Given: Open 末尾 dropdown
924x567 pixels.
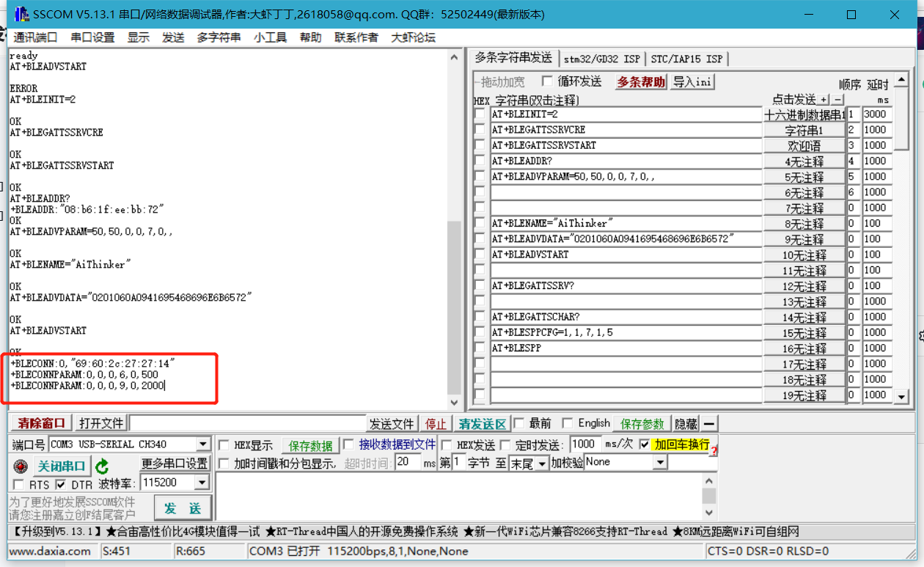Looking at the screenshot, I should 542,463.
